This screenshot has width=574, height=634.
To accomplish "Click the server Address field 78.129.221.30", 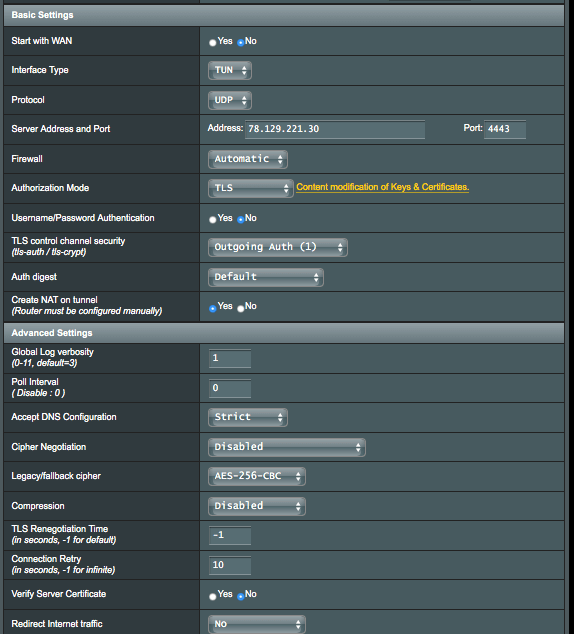I will click(x=335, y=129).
